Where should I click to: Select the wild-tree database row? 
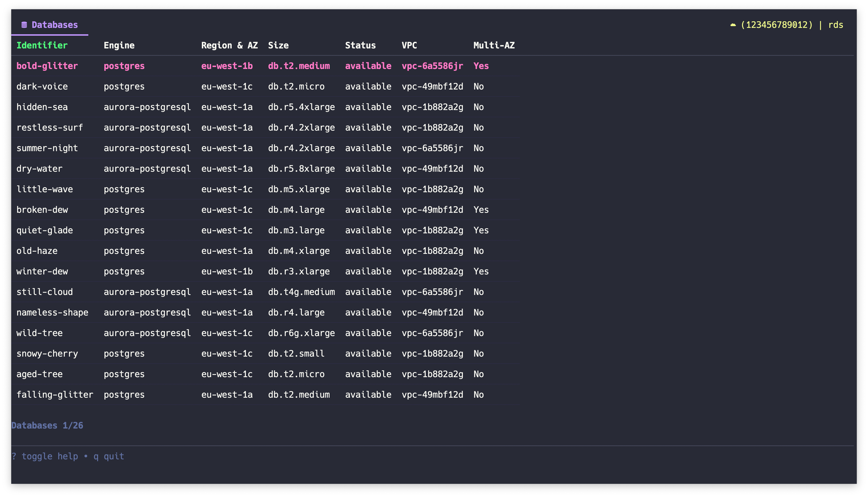point(265,333)
